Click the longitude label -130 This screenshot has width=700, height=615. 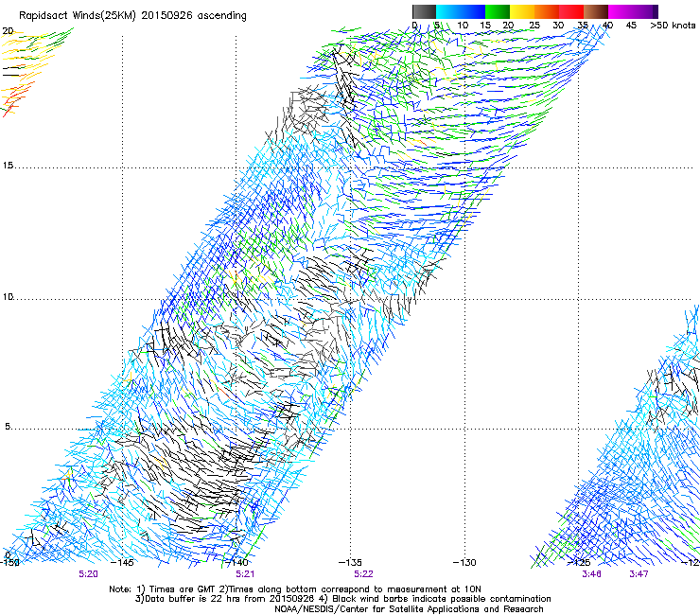click(x=464, y=563)
